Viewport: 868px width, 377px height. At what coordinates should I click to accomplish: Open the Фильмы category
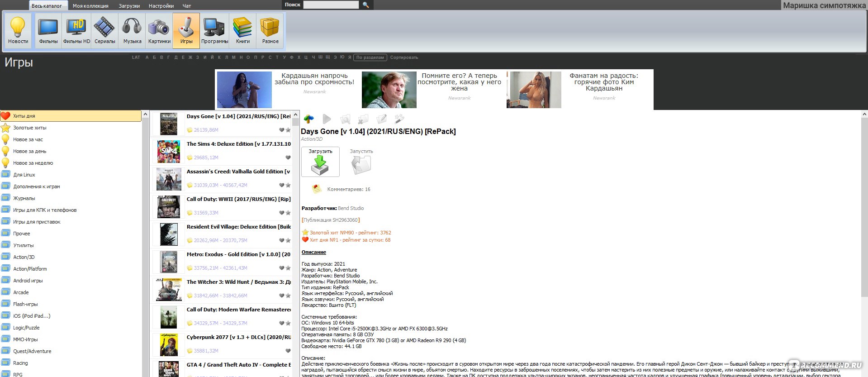[48, 31]
